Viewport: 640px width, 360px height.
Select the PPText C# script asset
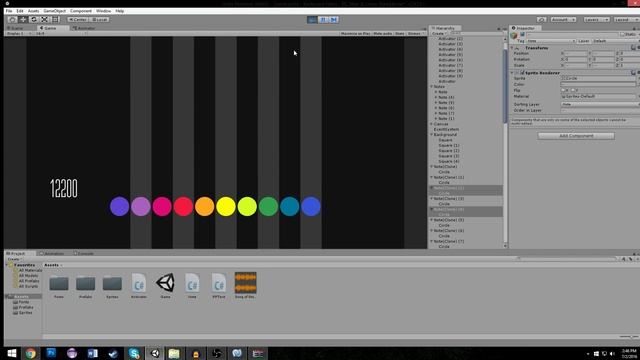[x=219, y=283]
